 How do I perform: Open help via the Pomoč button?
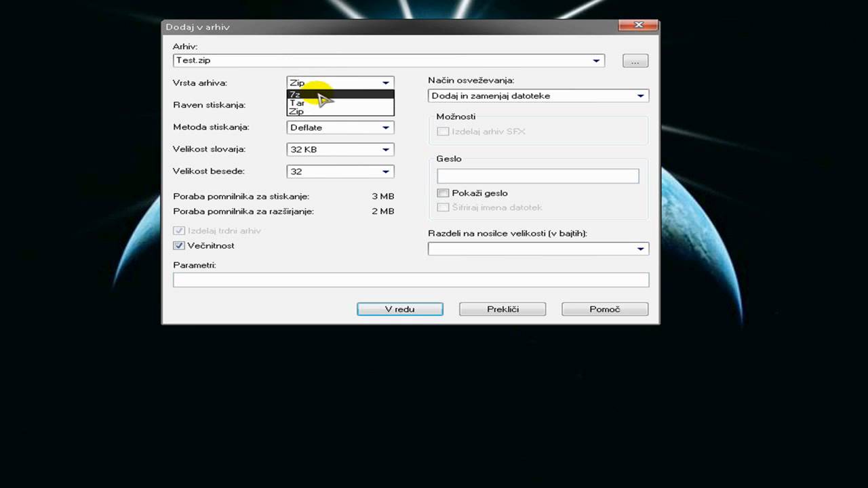pos(605,309)
